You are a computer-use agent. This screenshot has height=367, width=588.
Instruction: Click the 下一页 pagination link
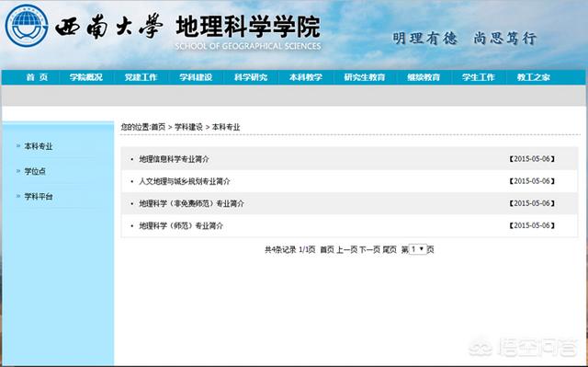pos(369,249)
